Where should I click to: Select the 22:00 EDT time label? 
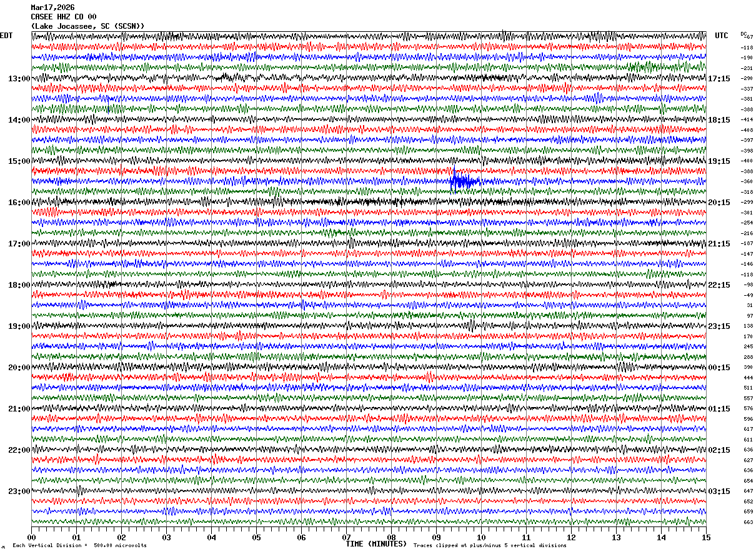(x=19, y=450)
